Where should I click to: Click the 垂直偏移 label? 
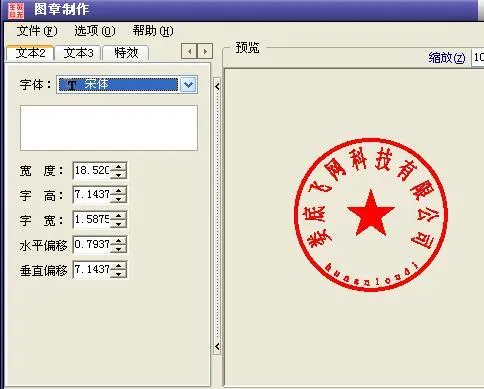point(43,270)
